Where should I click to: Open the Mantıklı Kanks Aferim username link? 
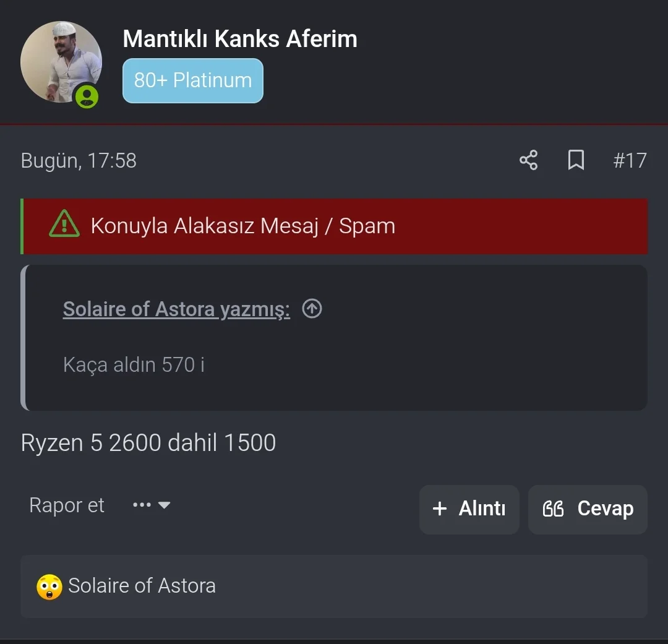point(240,39)
